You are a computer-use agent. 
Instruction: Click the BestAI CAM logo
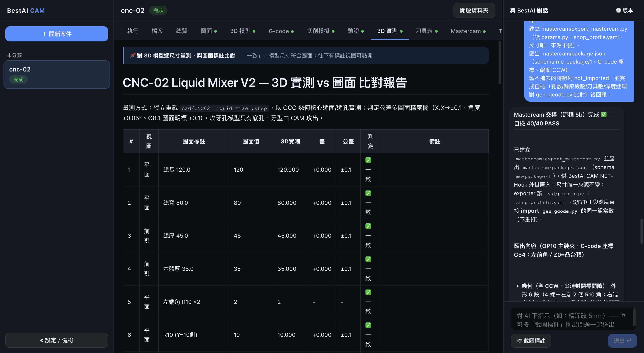[x=26, y=11]
